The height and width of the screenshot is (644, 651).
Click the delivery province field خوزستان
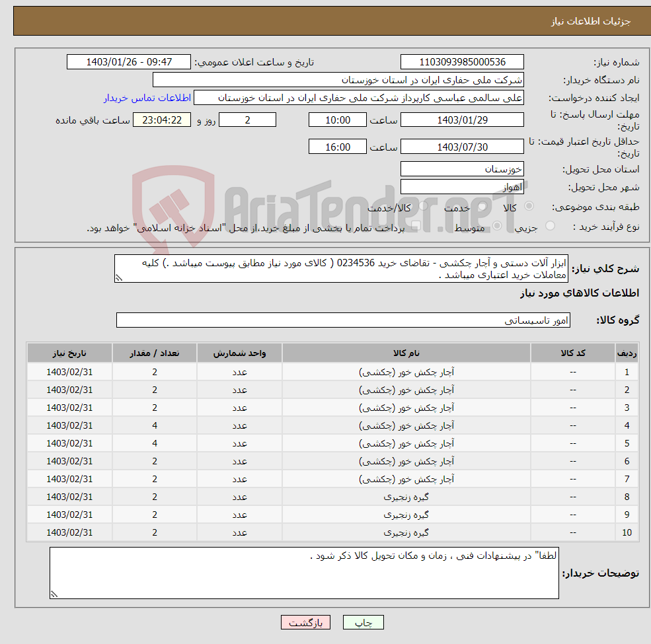coord(462,169)
